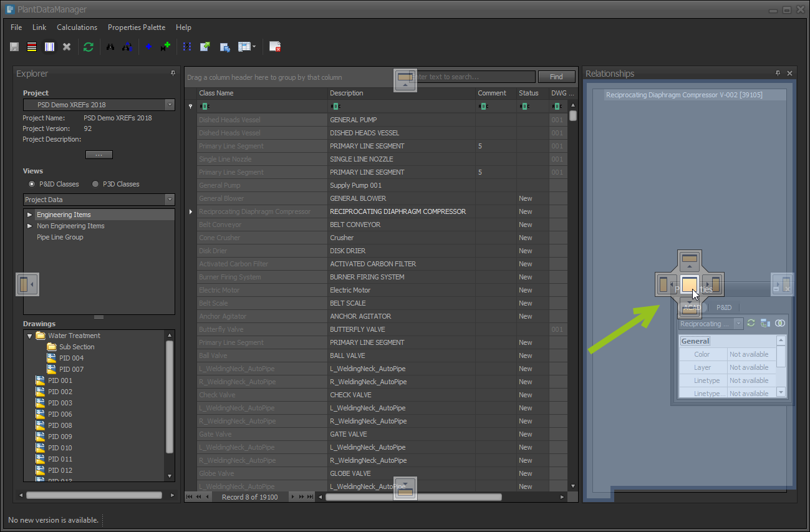Open the Help menu
The image size is (810, 532).
(183, 27)
